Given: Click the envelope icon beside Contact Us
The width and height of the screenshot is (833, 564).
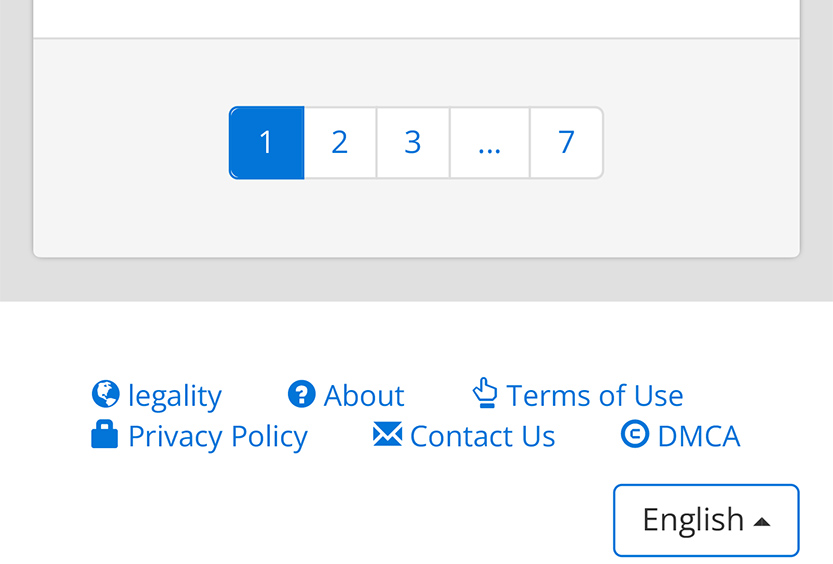Looking at the screenshot, I should pyautogui.click(x=387, y=435).
